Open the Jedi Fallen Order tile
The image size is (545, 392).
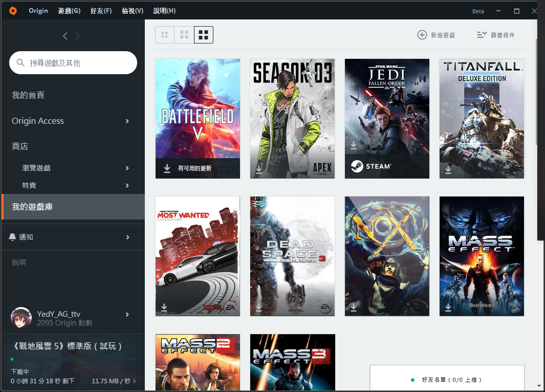[x=387, y=119]
